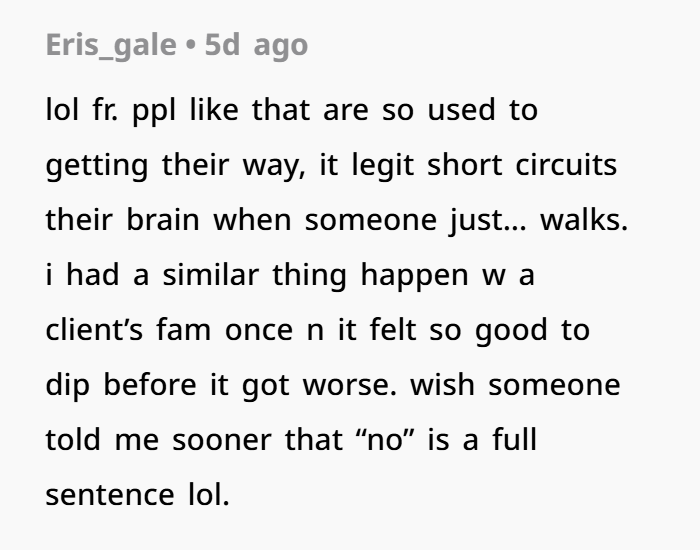Click the word "client's" in the comment
This screenshot has height=550, width=700.
point(94,329)
